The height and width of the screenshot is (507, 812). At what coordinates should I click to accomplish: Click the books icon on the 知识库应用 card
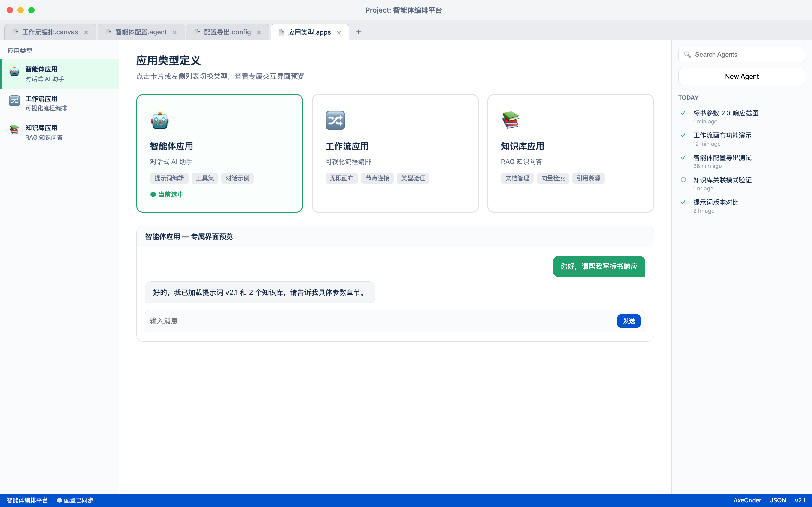click(511, 120)
